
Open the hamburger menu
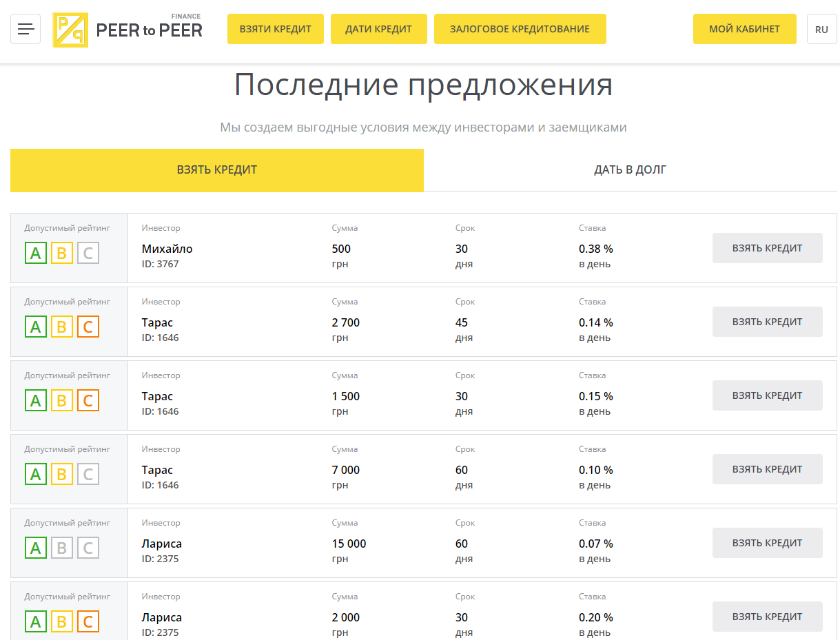click(x=25, y=29)
